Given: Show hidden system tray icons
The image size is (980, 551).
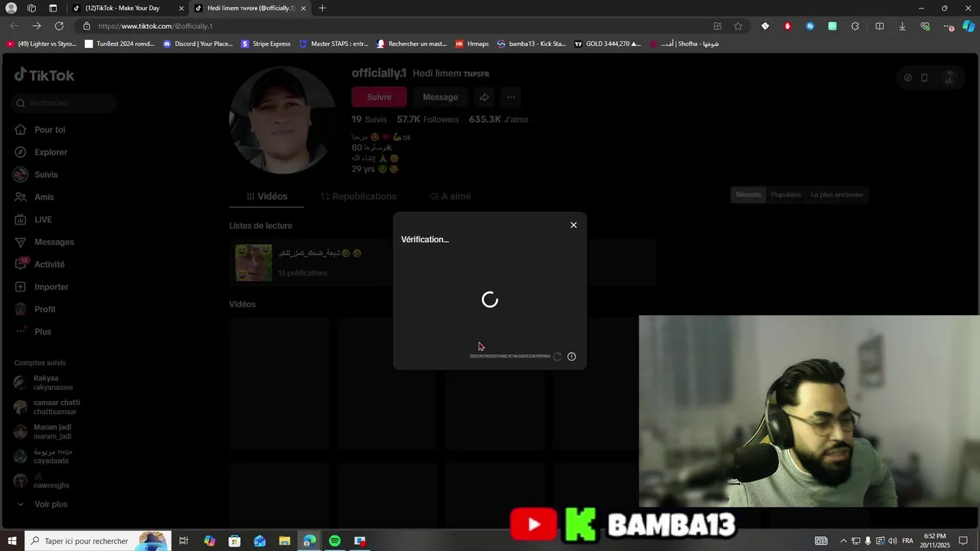Looking at the screenshot, I should [x=844, y=541].
